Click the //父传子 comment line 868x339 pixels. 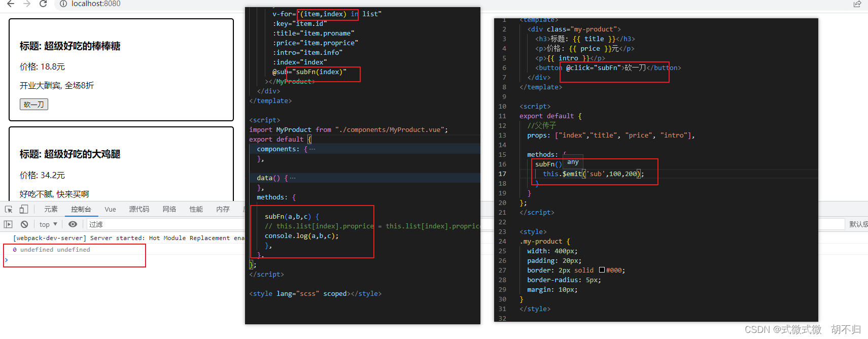pyautogui.click(x=541, y=126)
